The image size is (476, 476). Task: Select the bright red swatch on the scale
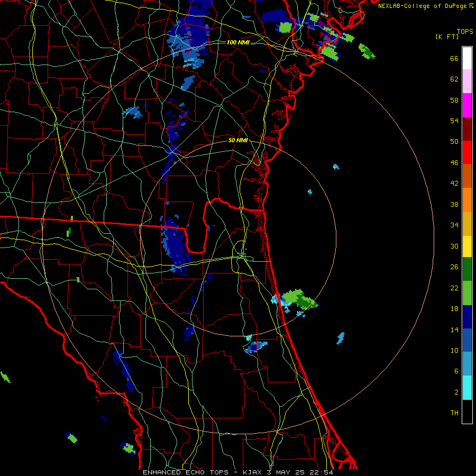pos(467,152)
